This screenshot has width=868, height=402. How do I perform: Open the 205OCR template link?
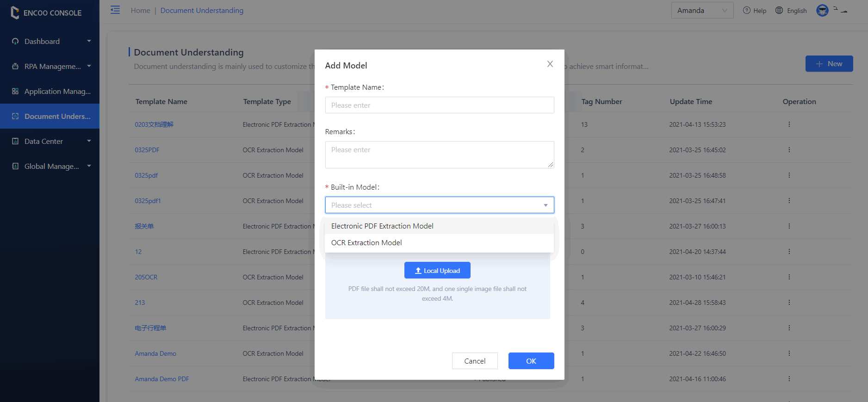click(146, 277)
